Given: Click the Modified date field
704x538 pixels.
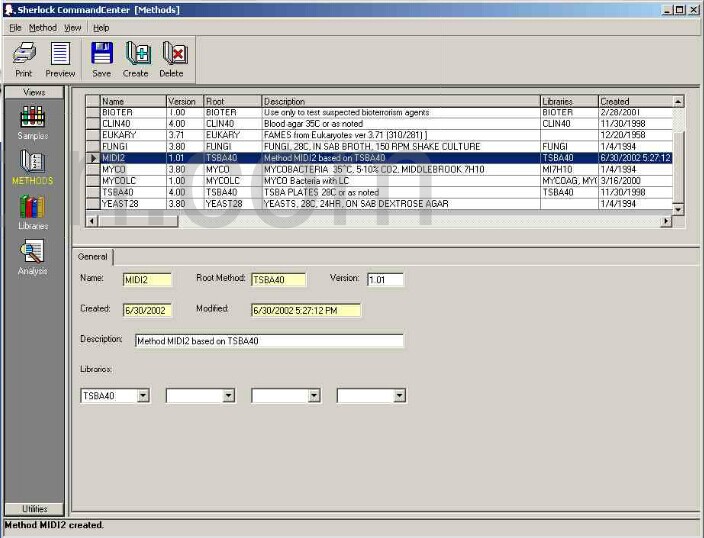Looking at the screenshot, I should click(x=306, y=310).
